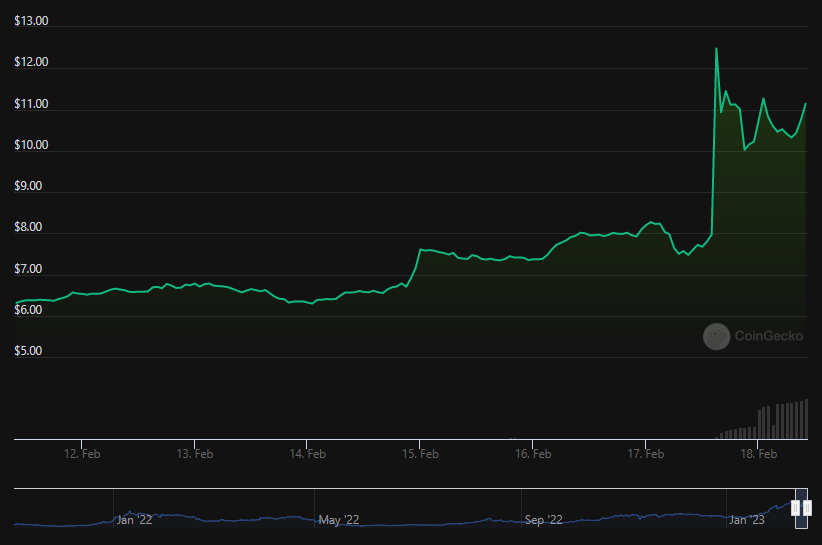Viewport: 822px width, 545px height.
Task: Grab the left navigator range handle
Action: tap(797, 508)
